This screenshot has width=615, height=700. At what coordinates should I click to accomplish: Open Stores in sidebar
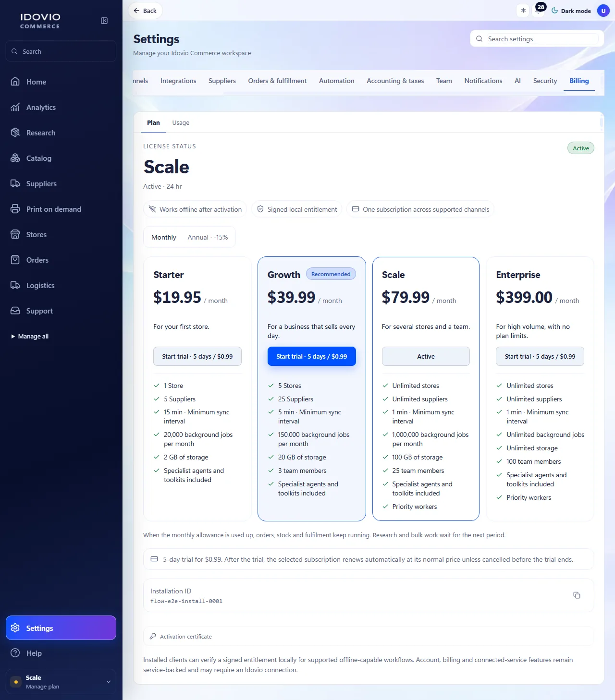(61, 234)
